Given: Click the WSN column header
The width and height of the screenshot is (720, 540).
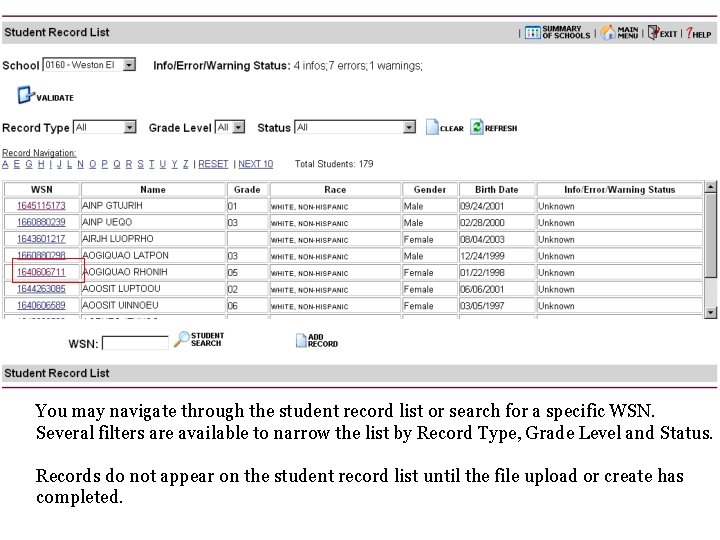Looking at the screenshot, I should (x=42, y=189).
